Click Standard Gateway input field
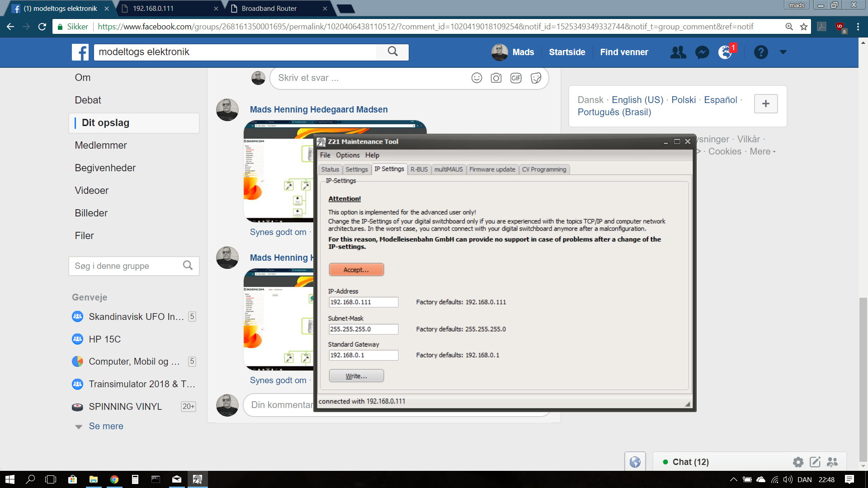This screenshot has width=868, height=488. (x=363, y=355)
